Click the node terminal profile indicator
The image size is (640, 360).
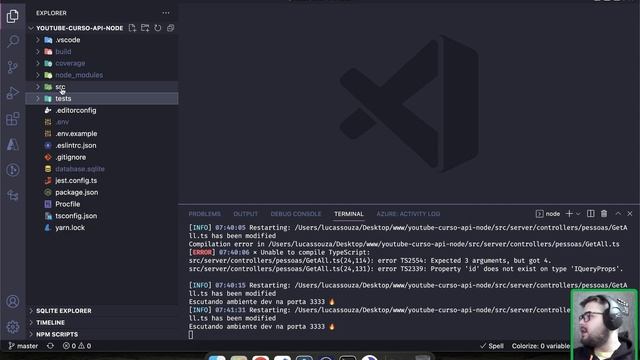tap(548, 213)
